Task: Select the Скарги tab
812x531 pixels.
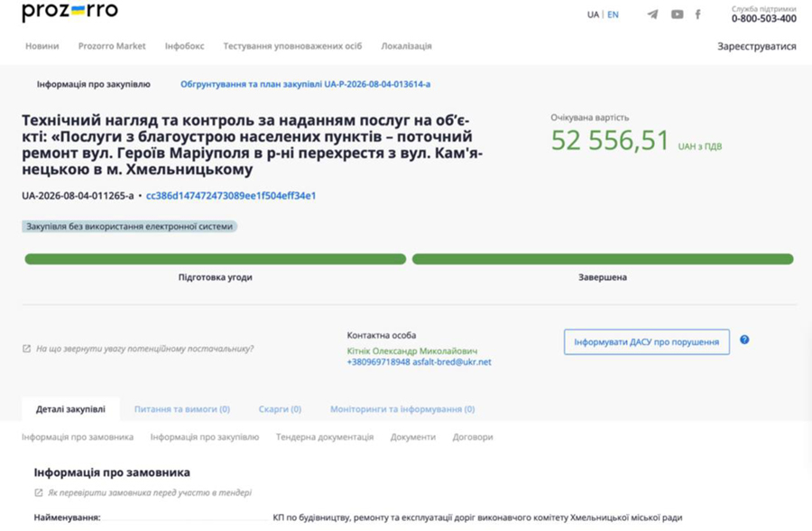Action: [280, 409]
